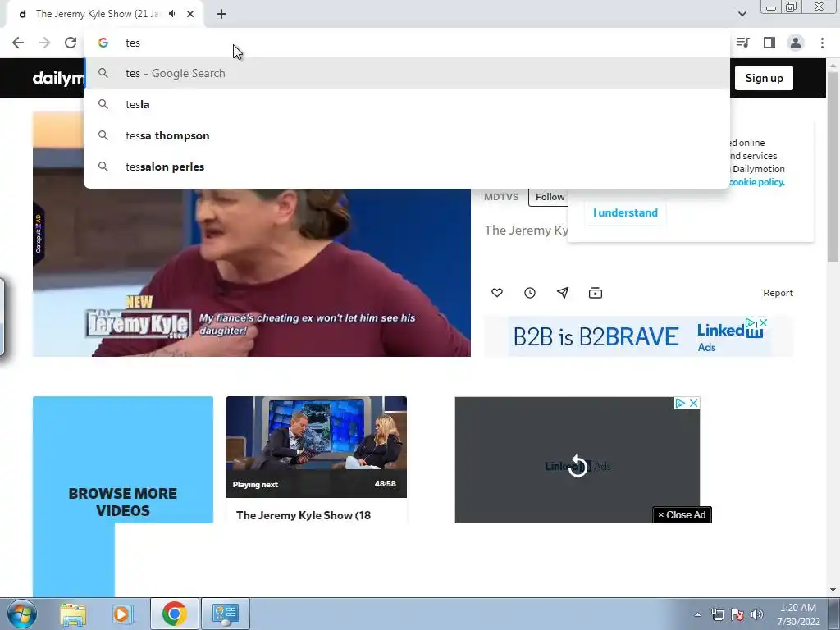This screenshot has width=840, height=630.
Task: Open 'The Jeremy Kyle Show (18' title
Action: click(x=304, y=515)
